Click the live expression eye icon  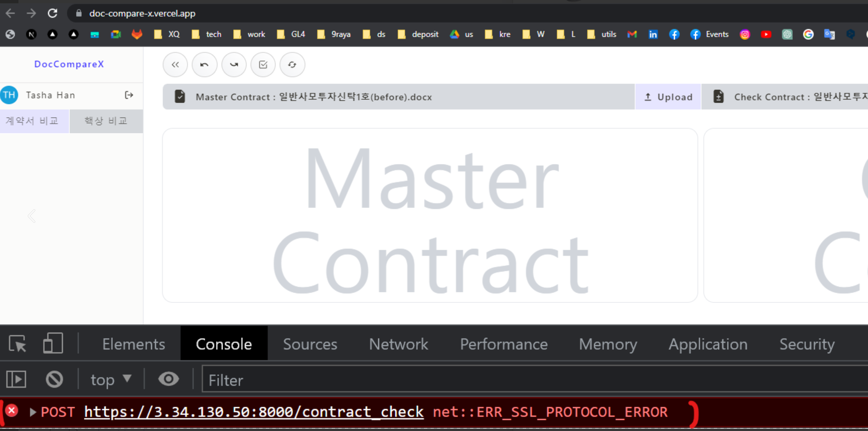pyautogui.click(x=168, y=379)
